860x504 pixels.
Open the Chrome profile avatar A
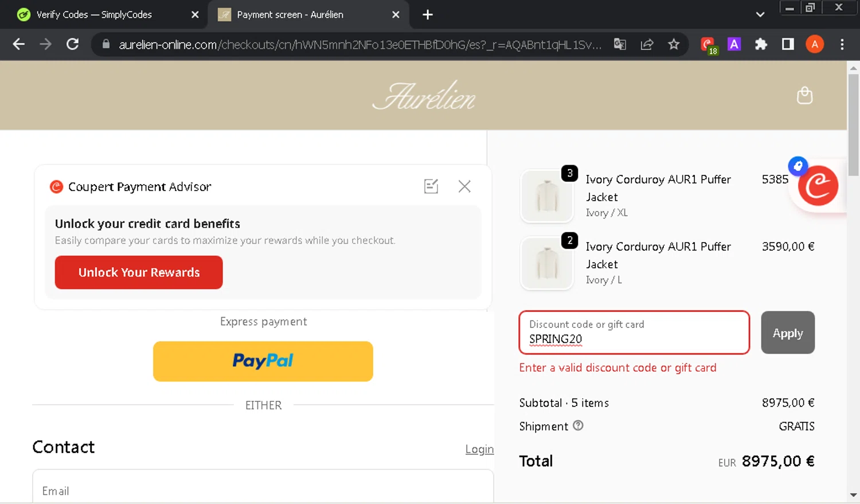point(815,44)
